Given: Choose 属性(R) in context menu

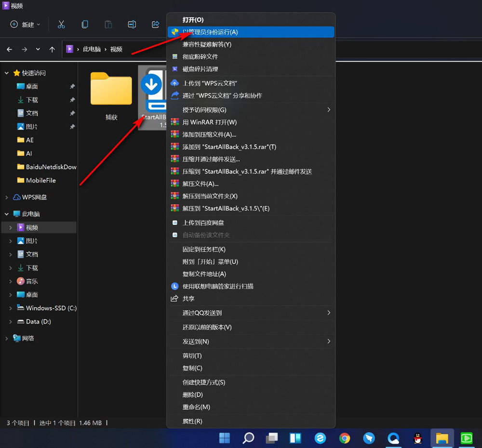Looking at the screenshot, I should 192,421.
